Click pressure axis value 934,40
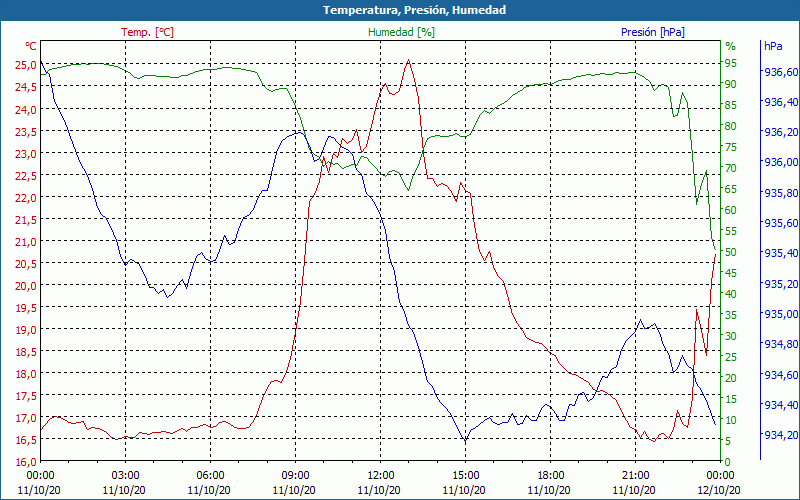The height and width of the screenshot is (500, 800). point(780,405)
